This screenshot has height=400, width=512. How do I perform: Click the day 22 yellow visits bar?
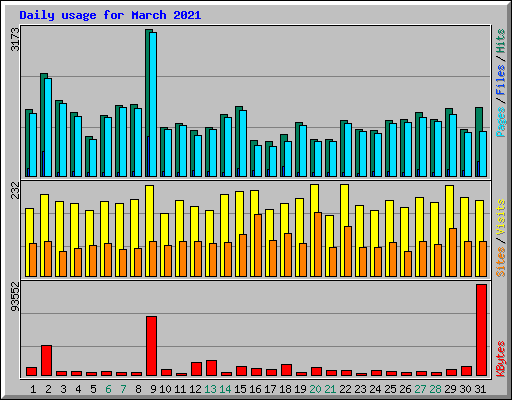pos(345,205)
